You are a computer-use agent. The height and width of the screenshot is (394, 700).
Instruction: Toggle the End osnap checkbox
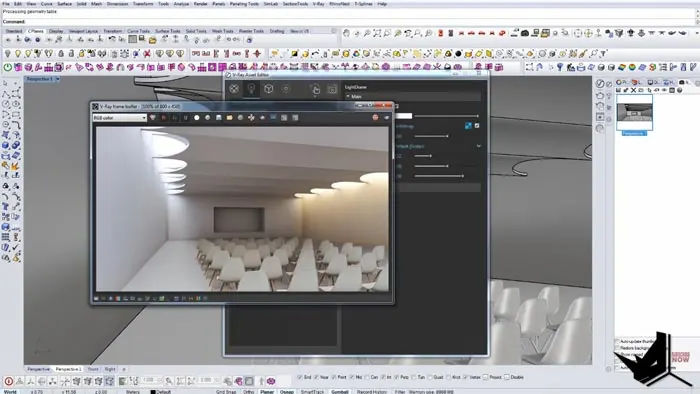[x=300, y=377]
